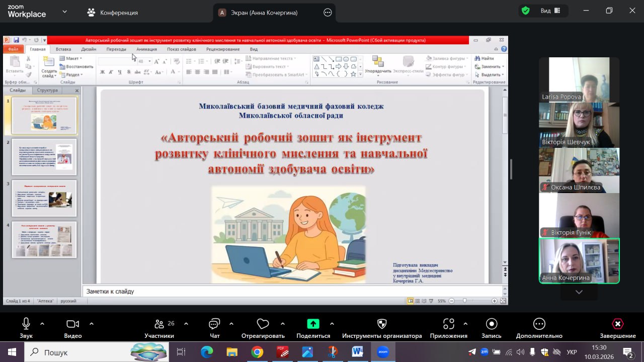This screenshot has width=644, height=362.
Task: Open the Zoom Workplace dropdown chevron
Action: point(64,12)
